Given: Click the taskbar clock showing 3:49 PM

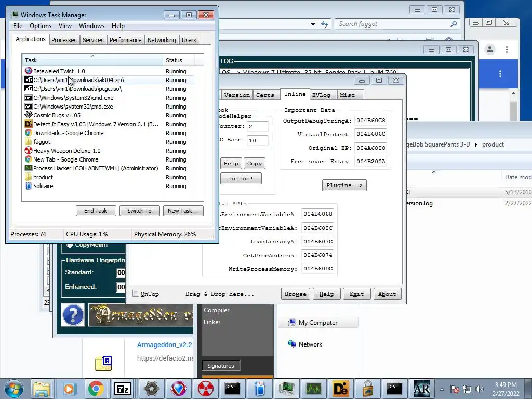Looking at the screenshot, I should pyautogui.click(x=506, y=389).
